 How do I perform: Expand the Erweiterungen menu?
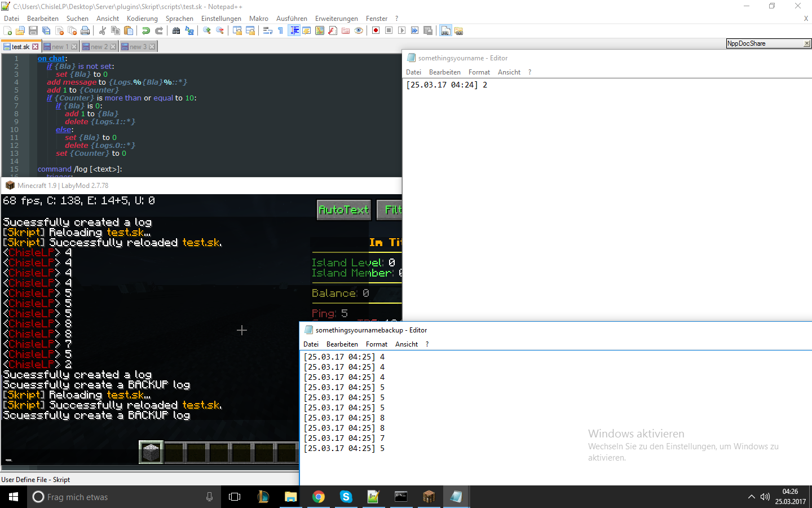[336, 19]
